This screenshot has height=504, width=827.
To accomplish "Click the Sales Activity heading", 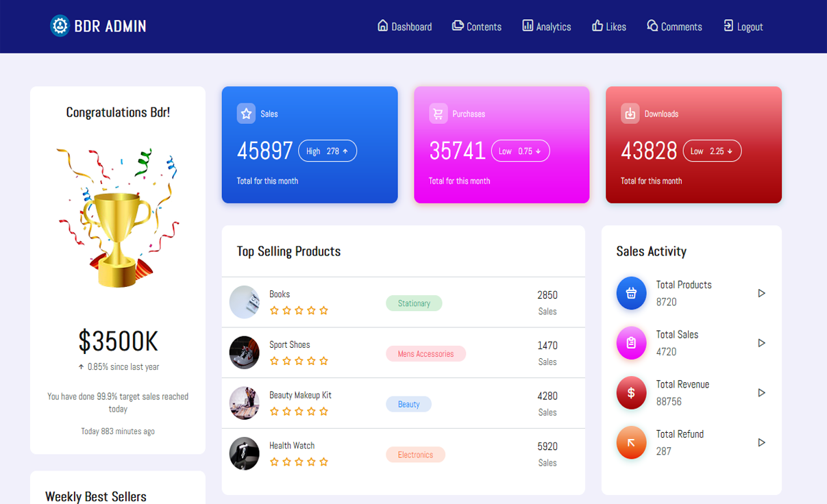I will [651, 251].
